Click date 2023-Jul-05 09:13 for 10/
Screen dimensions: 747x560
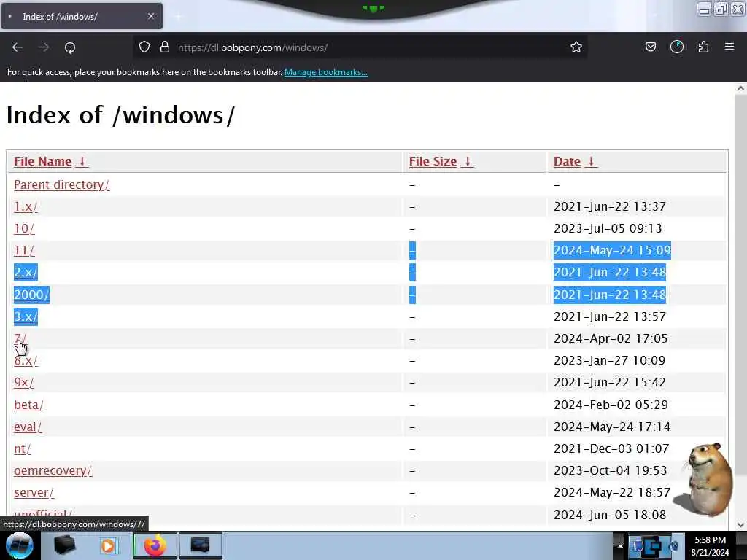pos(608,228)
